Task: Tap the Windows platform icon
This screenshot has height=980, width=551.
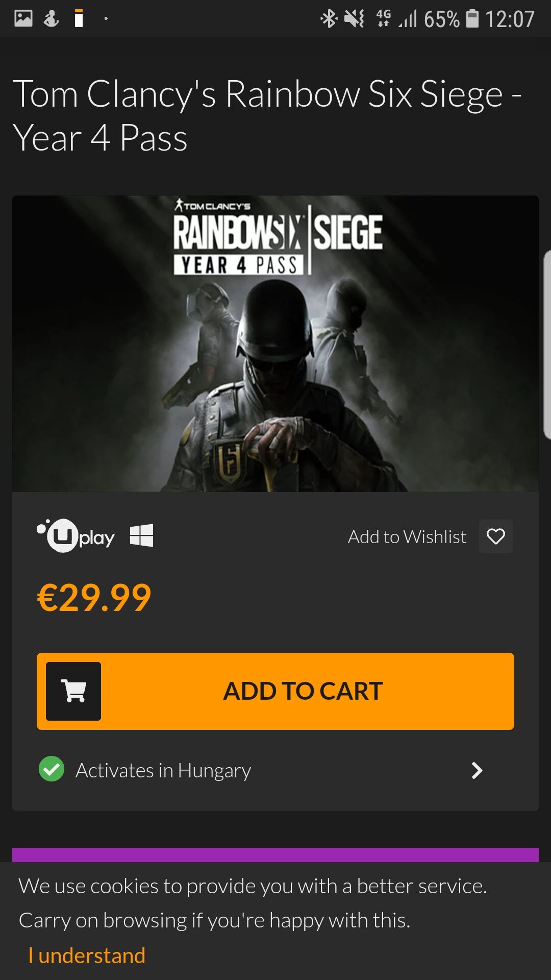Action: (x=141, y=536)
